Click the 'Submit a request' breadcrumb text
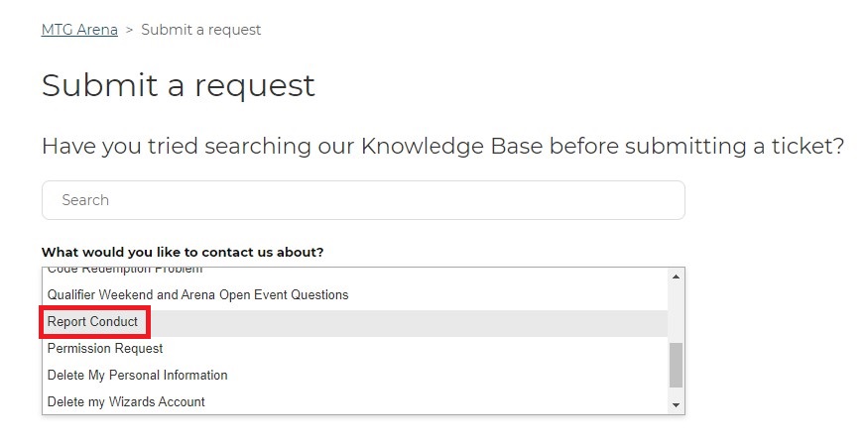This screenshot has width=868, height=443. [201, 30]
